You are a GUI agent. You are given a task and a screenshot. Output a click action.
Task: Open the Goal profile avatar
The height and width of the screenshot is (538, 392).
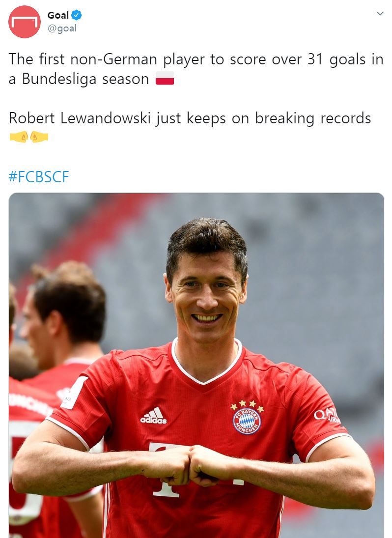(x=25, y=22)
